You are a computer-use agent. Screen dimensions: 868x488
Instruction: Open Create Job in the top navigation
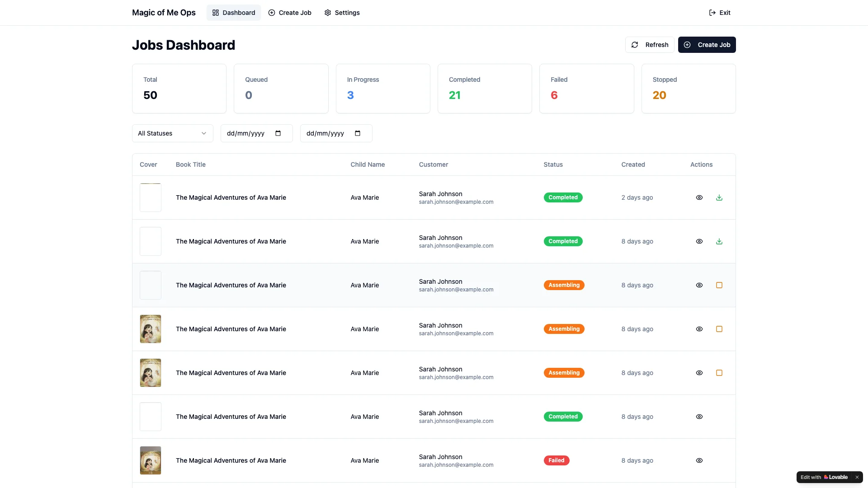290,13
